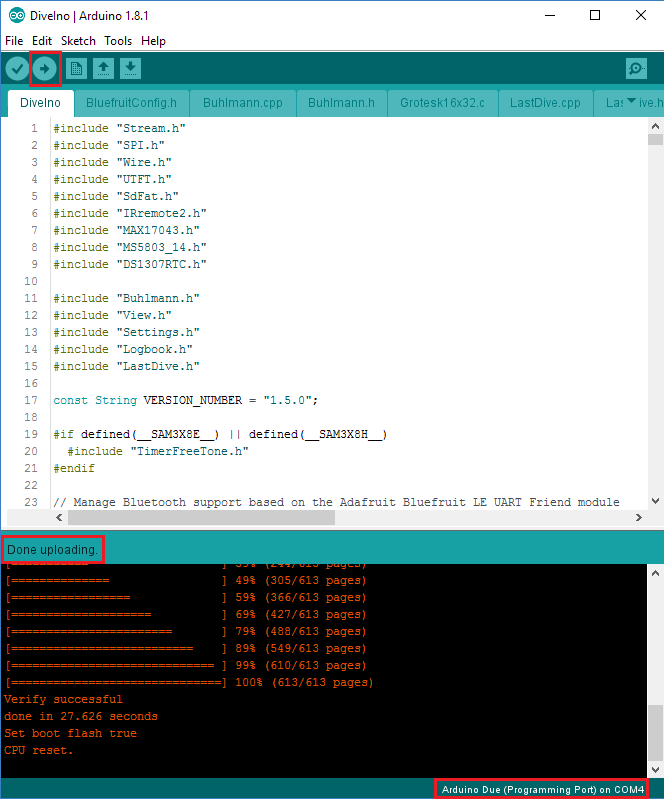Click editor scrollbar down arrow
The height and width of the screenshot is (799, 664).
pos(655,501)
